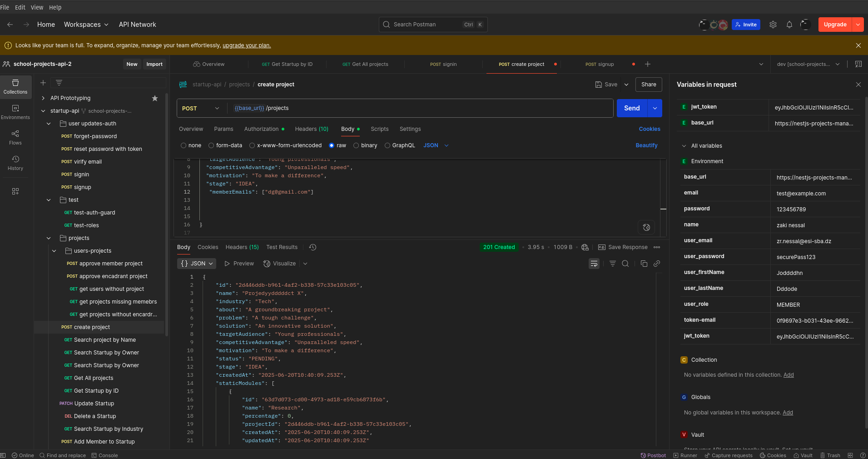
Task: Open the settings gear icon
Action: [773, 25]
